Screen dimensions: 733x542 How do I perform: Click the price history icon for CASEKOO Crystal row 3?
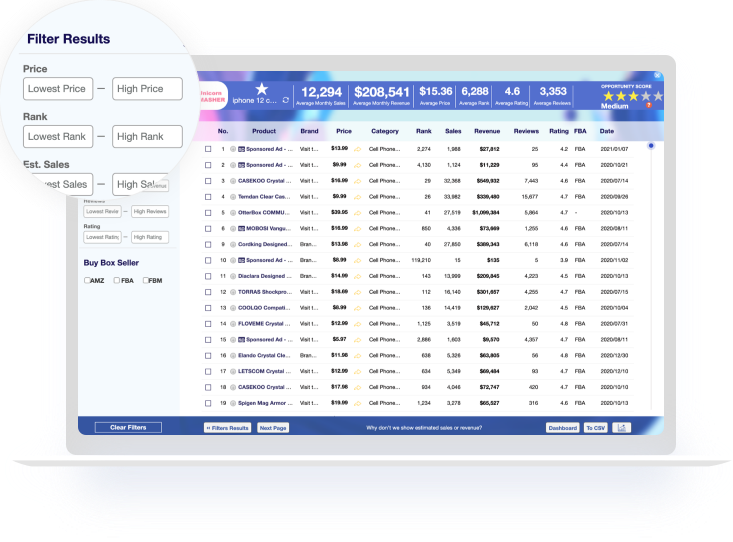(357, 181)
